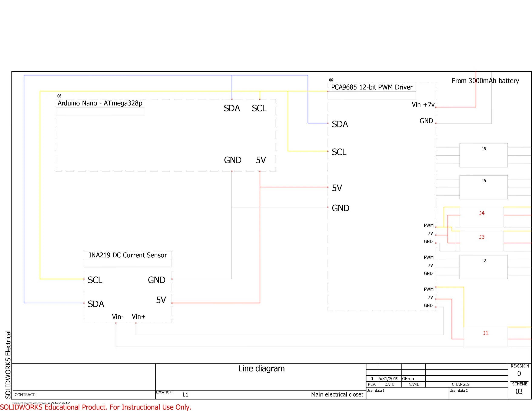Viewport: 532px width, 411px height.
Task: Click the Line diagram title text
Action: [x=261, y=369]
